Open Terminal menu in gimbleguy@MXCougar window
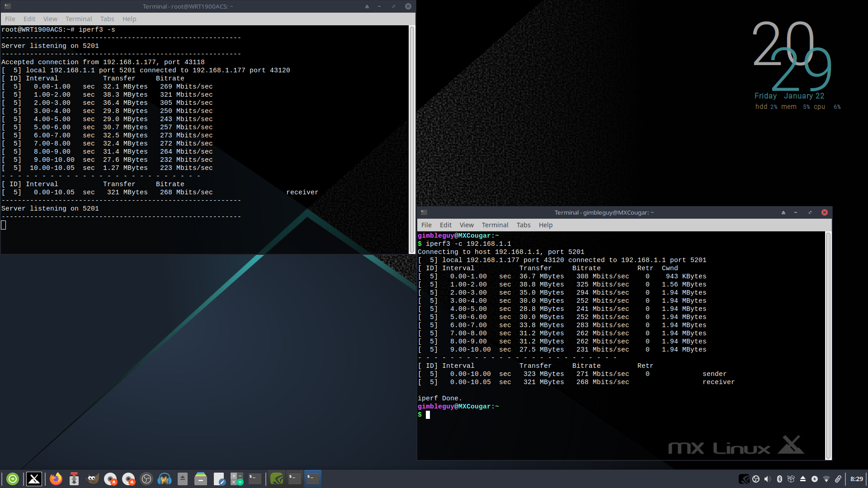The image size is (868, 488). tap(495, 225)
